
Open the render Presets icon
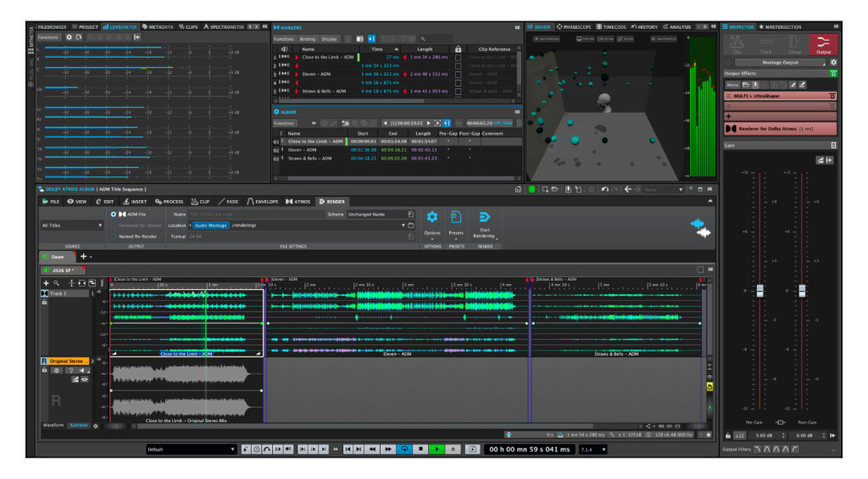click(x=456, y=218)
